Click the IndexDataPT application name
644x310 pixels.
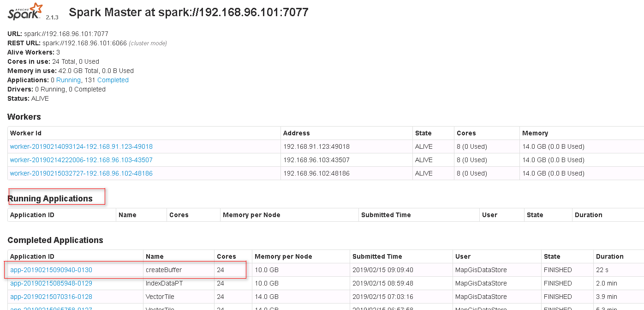[165, 283]
